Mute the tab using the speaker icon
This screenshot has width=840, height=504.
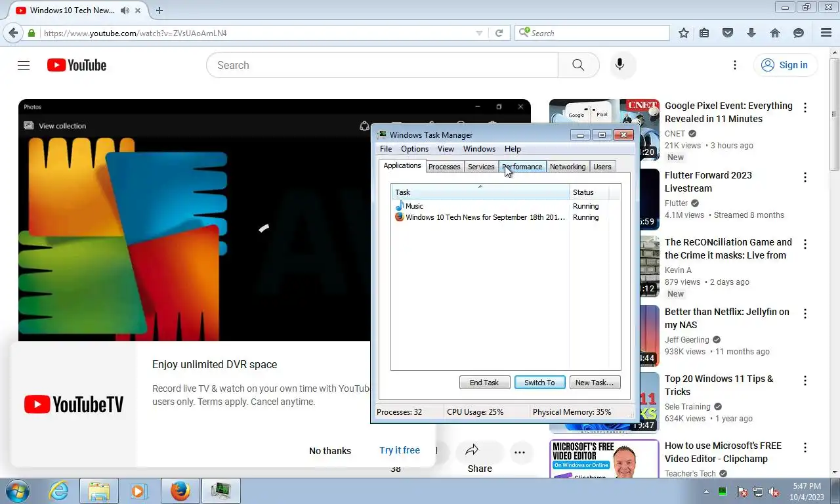125,10
